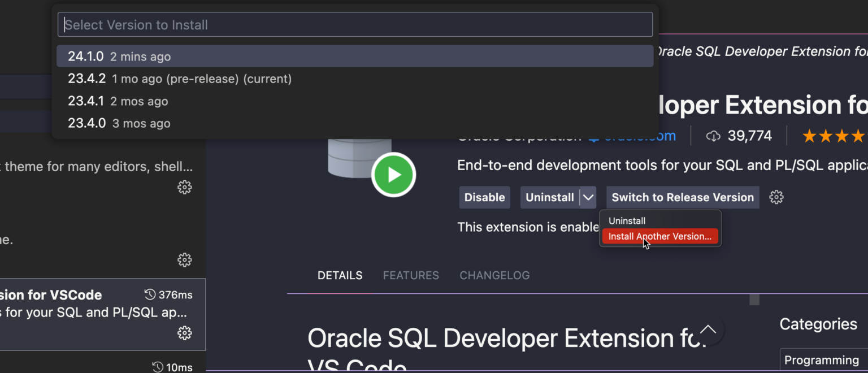The width and height of the screenshot is (868, 373).
Task: Pick version 23.4.1 from the list
Action: pyautogui.click(x=355, y=101)
